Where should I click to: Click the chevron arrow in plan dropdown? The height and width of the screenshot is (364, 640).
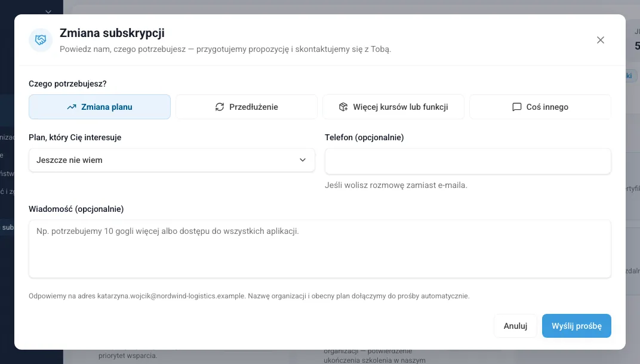(x=303, y=160)
